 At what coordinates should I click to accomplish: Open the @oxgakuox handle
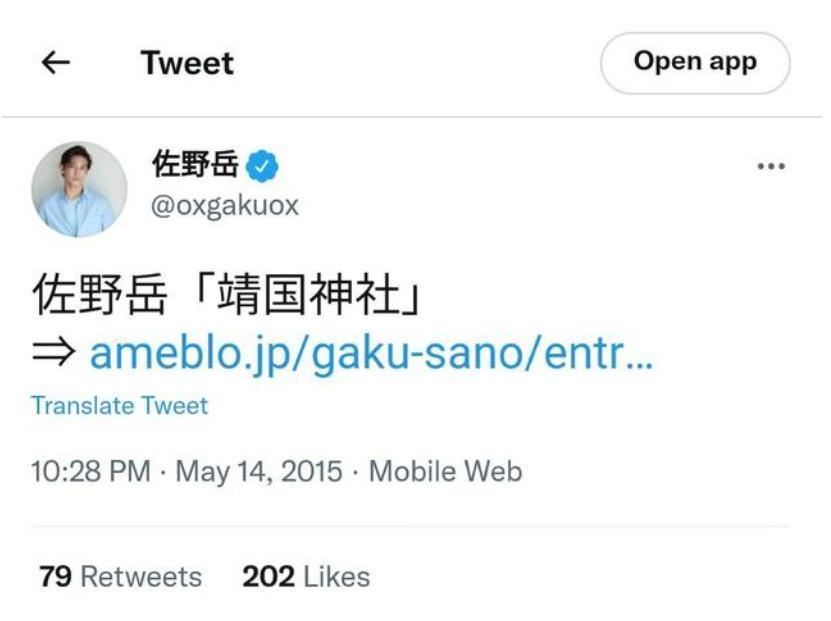(224, 206)
